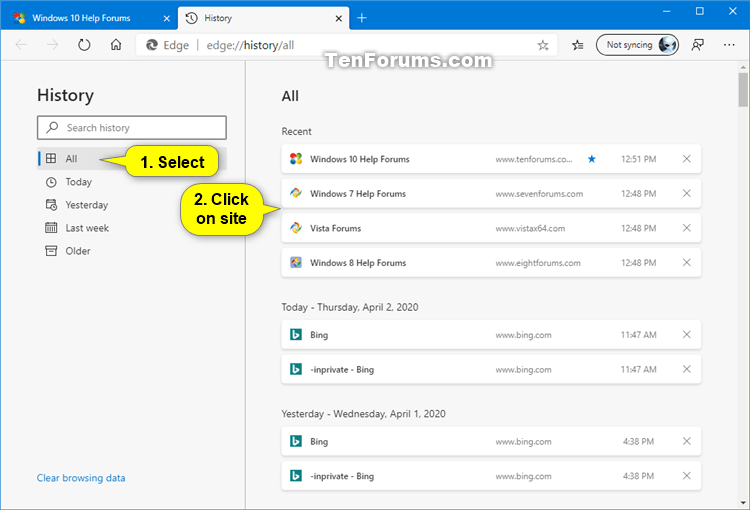Click the 12:51 PM timestamp
750x510 pixels.
pos(639,159)
